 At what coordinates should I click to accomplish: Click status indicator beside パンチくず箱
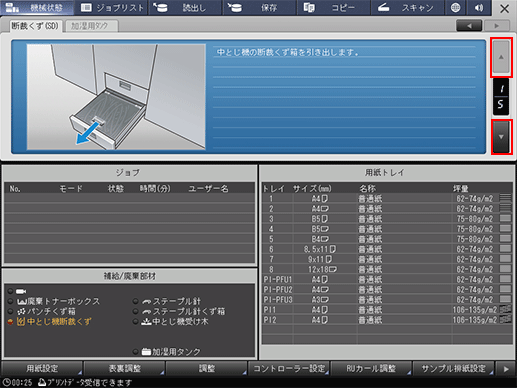11,311
